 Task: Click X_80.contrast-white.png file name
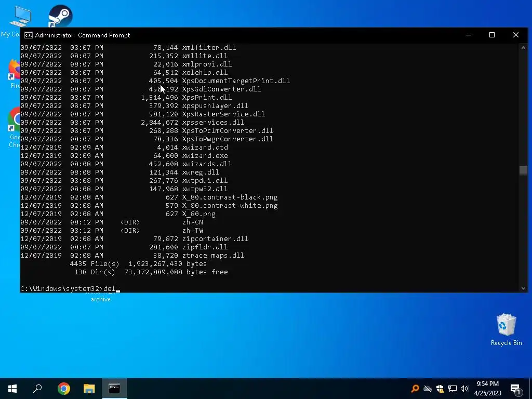coord(230,205)
